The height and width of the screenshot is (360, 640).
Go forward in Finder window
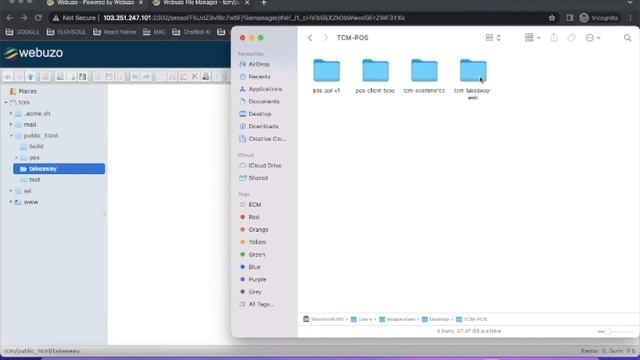325,38
